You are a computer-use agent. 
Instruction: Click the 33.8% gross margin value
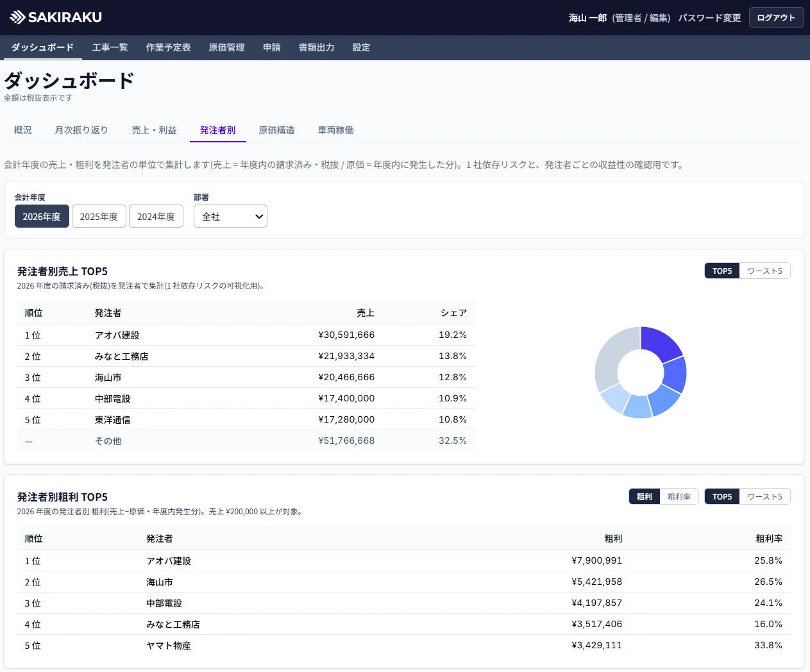768,645
